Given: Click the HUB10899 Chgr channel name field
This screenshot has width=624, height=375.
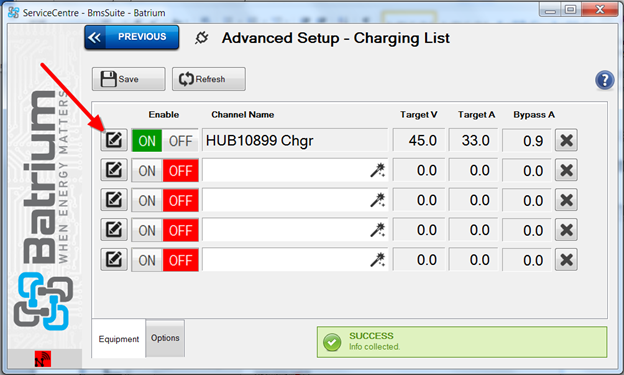Looking at the screenshot, I should (295, 140).
